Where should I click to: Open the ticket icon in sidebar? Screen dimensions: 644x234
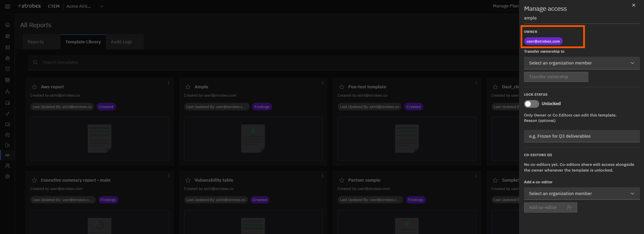pos(7,124)
